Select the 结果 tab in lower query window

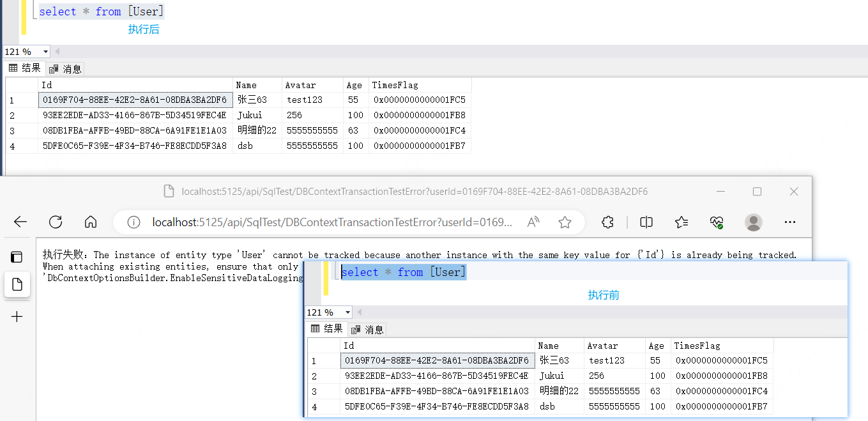coord(327,329)
